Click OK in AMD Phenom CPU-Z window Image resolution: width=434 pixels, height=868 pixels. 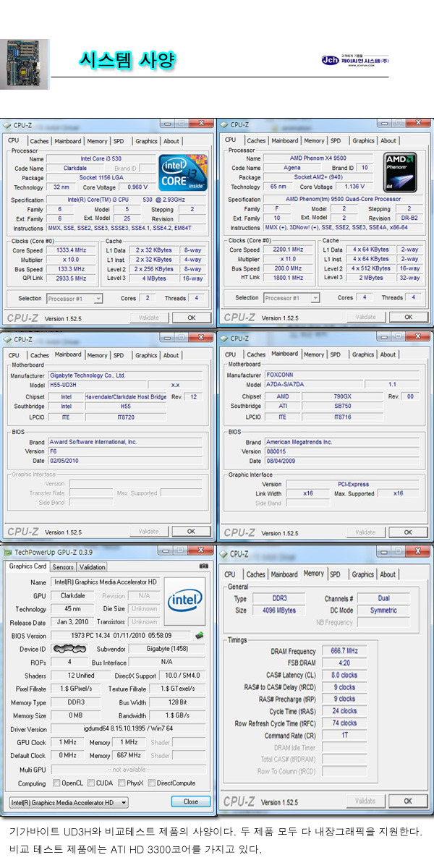pos(408,317)
